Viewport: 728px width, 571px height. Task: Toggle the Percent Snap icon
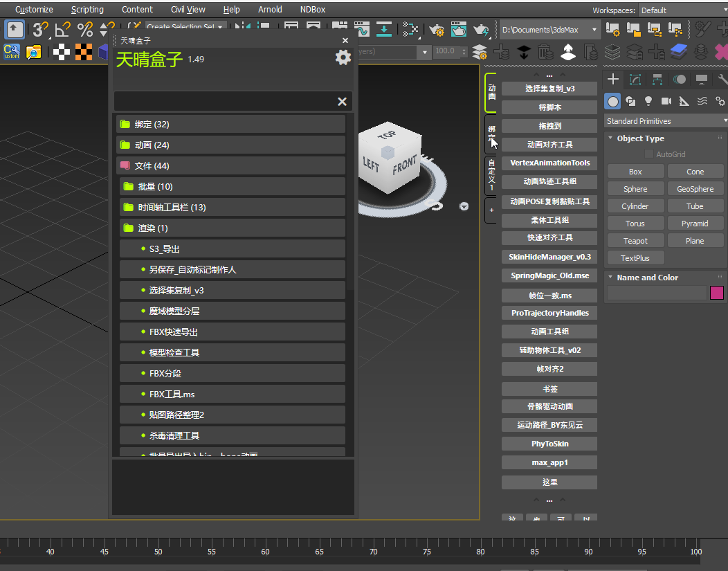pyautogui.click(x=85, y=30)
